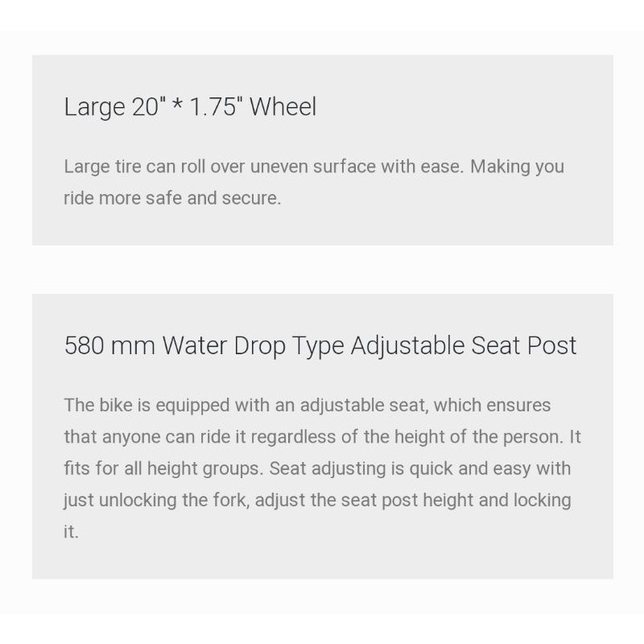Click the words "which ensures" in the seat paragraph
The width and height of the screenshot is (644, 644).
[492, 406]
